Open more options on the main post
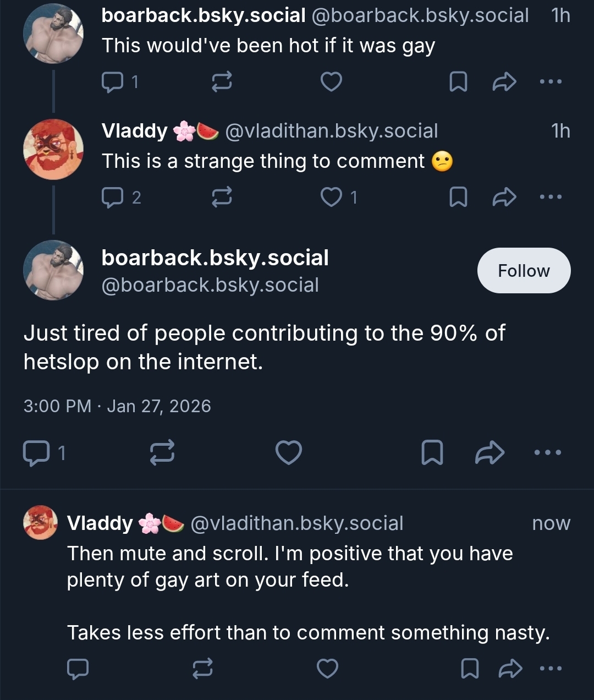Screen dimensions: 594x700 coord(548,453)
